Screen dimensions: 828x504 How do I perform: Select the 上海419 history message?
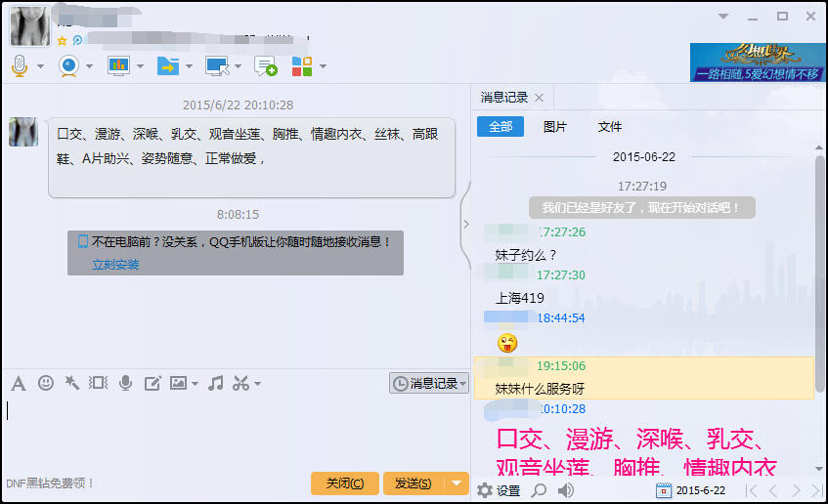520,298
